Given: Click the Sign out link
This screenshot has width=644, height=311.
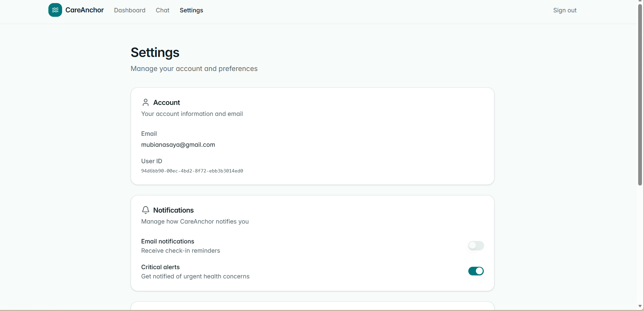Looking at the screenshot, I should tap(565, 10).
